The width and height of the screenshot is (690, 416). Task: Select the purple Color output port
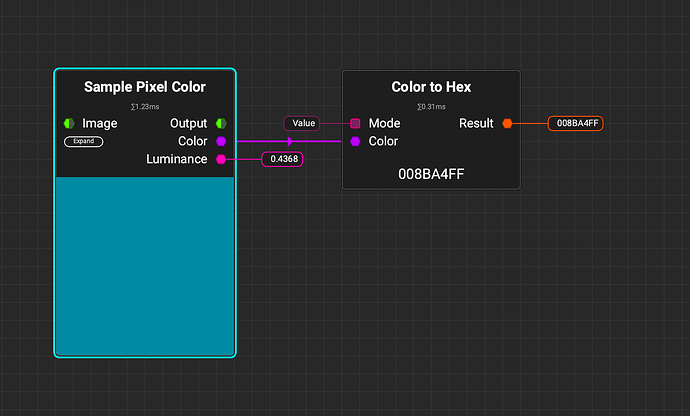pyautogui.click(x=221, y=141)
